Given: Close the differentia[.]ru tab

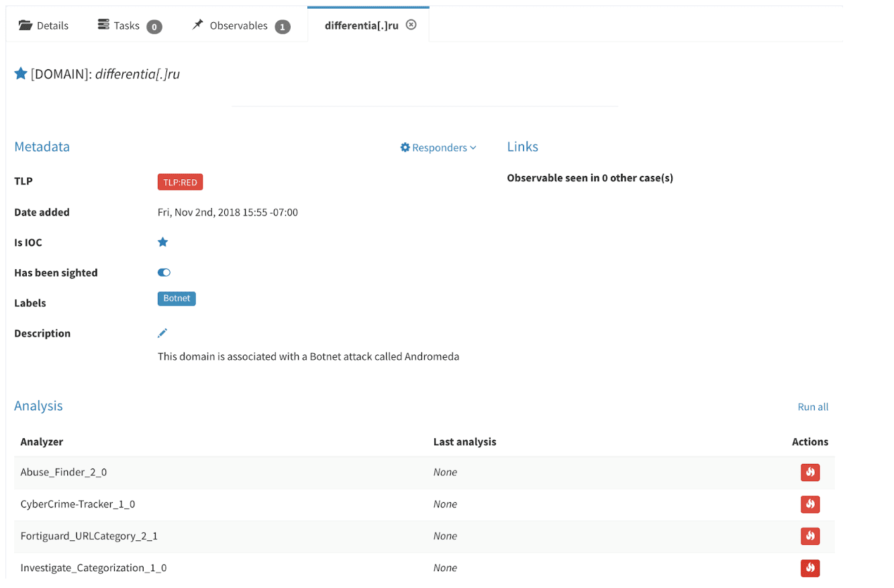Looking at the screenshot, I should [411, 25].
